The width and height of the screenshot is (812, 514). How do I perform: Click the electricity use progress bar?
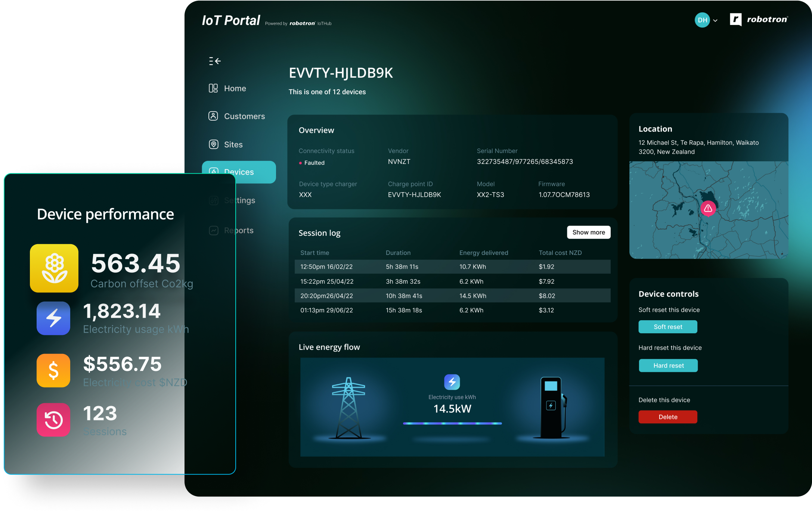coord(452,423)
